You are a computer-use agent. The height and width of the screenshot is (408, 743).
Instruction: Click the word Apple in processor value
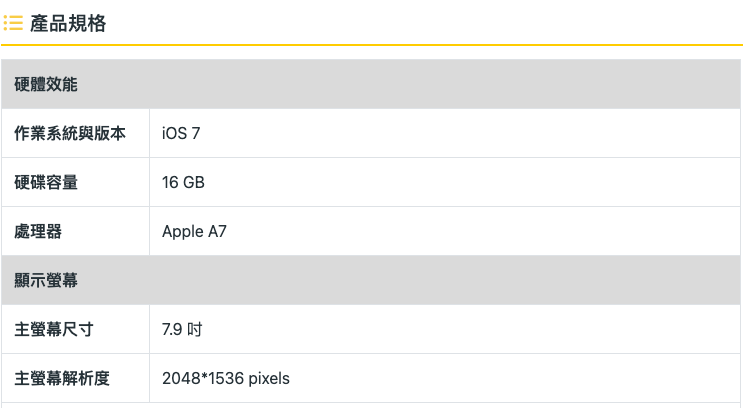point(182,231)
